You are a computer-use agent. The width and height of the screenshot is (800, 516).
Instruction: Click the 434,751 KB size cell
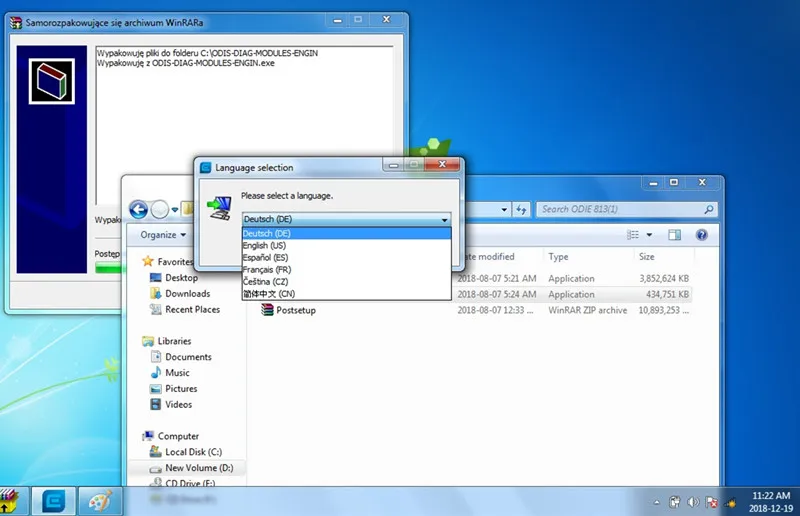tap(667, 294)
